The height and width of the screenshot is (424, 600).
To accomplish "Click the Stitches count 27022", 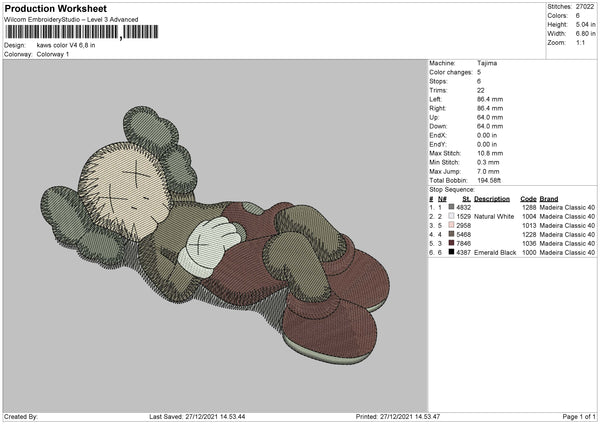I will coord(587,7).
